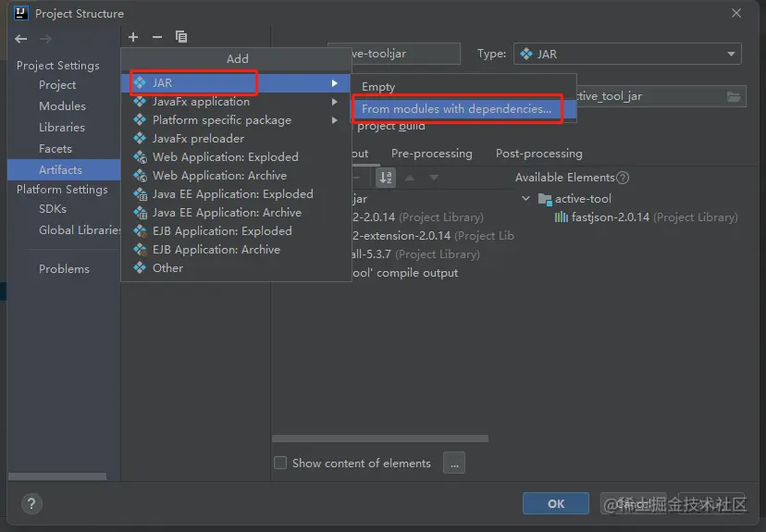
Task: Click the Available Elements help icon
Action: (x=623, y=178)
